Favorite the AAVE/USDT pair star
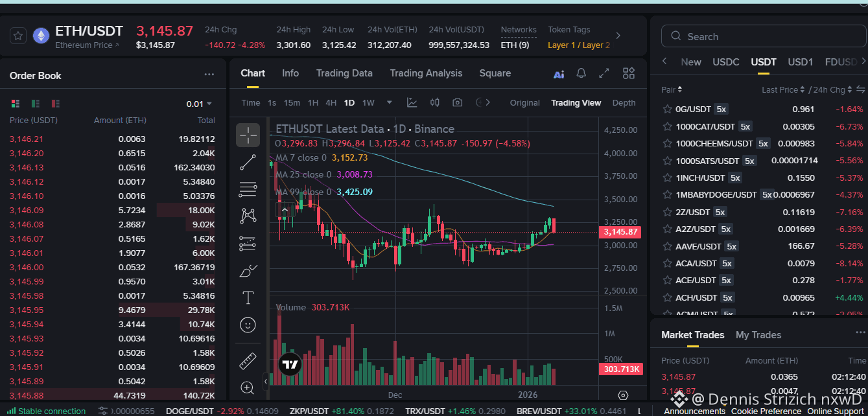Screen dimensions: 868x416 666,246
